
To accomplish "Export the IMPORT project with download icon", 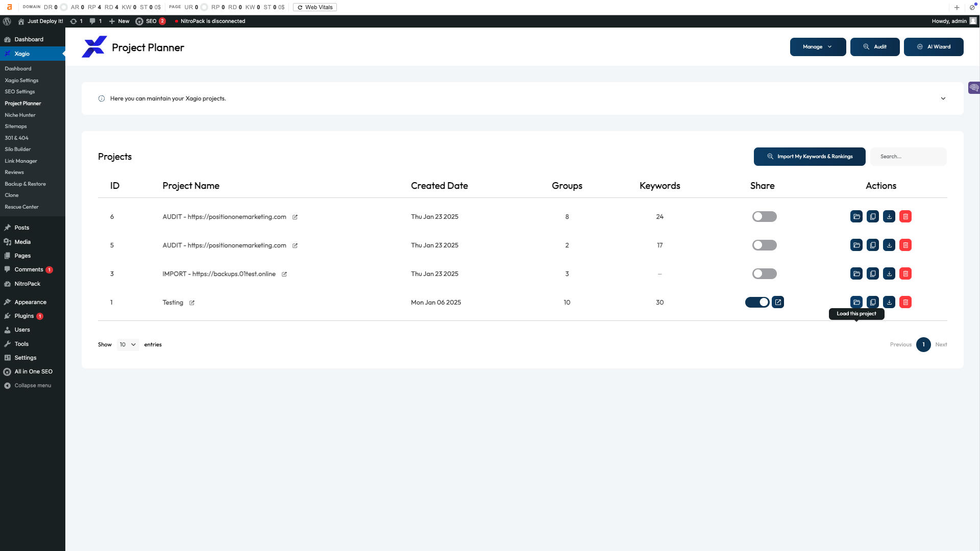I will pyautogui.click(x=889, y=274).
